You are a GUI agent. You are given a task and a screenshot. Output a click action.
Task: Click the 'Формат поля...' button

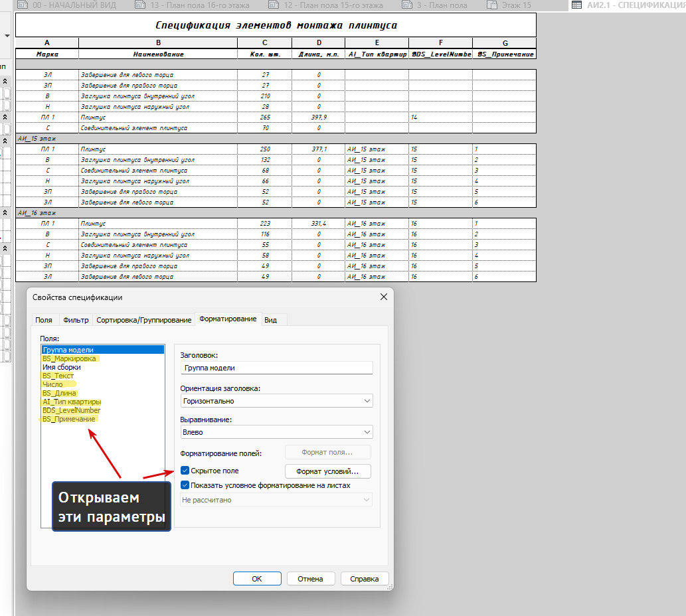pyautogui.click(x=327, y=452)
